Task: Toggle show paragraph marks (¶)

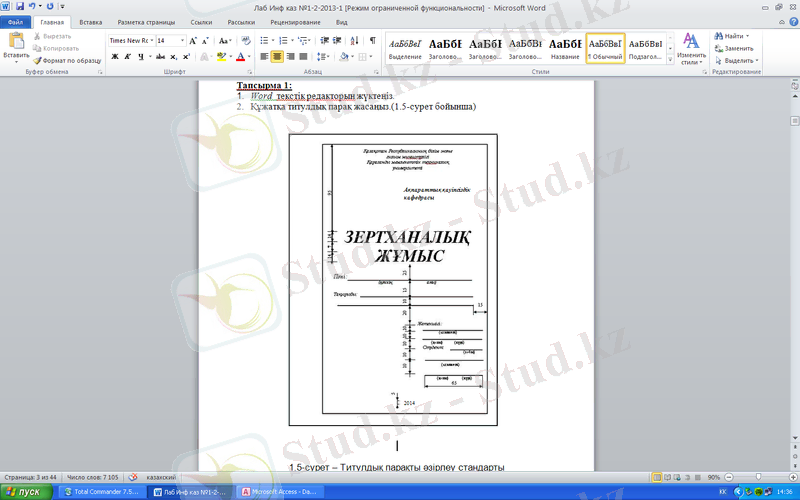Action: [x=373, y=41]
